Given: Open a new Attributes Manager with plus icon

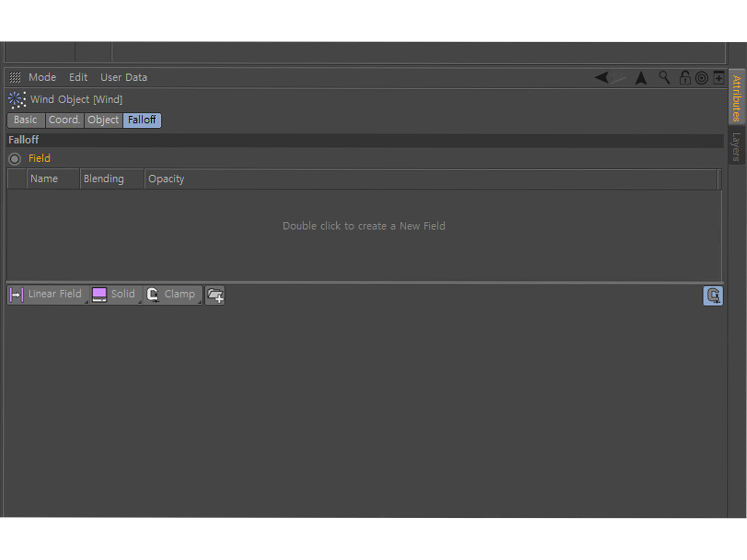Looking at the screenshot, I should point(719,77).
